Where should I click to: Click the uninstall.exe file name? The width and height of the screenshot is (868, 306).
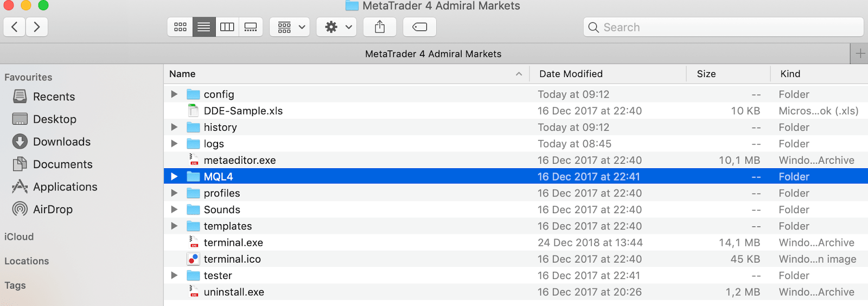[x=234, y=292]
